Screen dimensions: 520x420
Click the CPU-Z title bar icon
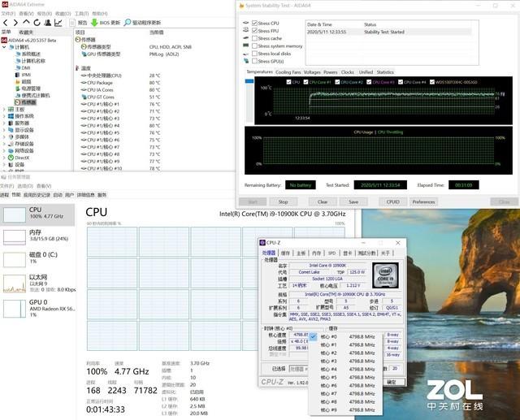(x=262, y=243)
